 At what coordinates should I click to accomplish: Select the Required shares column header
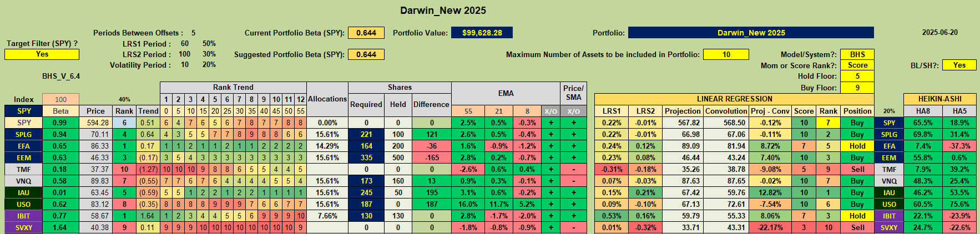(366, 105)
